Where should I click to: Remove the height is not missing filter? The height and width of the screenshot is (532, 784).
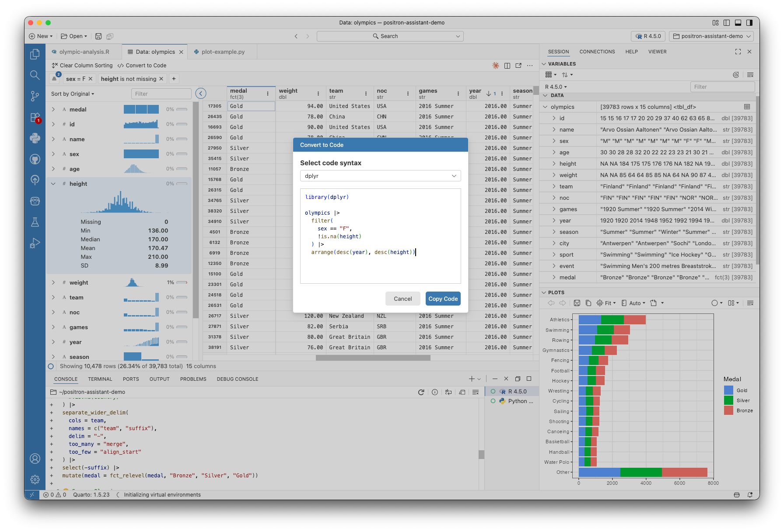coord(161,79)
